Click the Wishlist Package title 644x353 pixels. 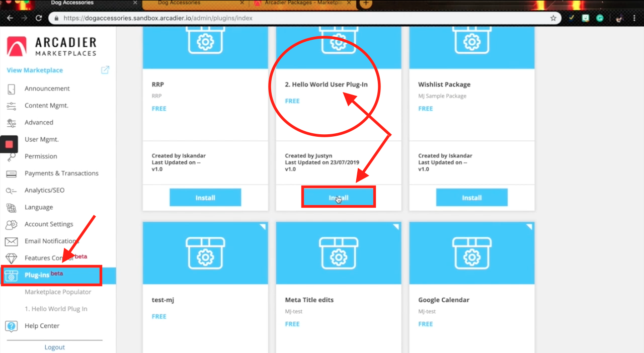click(x=444, y=85)
